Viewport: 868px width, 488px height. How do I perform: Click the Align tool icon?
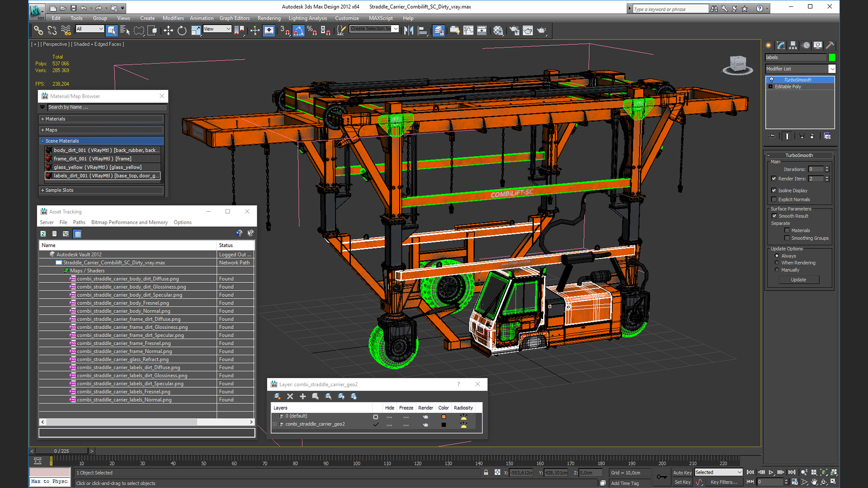coord(423,30)
